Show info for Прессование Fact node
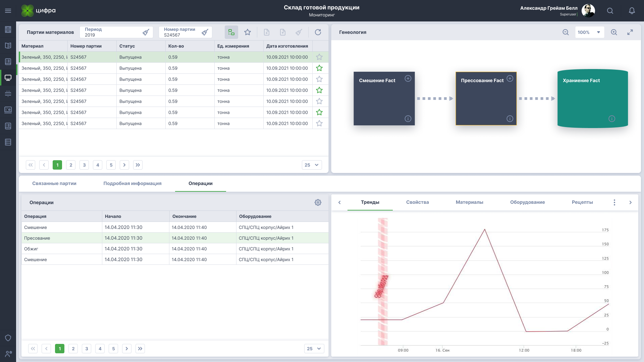The height and width of the screenshot is (362, 644). (x=510, y=119)
